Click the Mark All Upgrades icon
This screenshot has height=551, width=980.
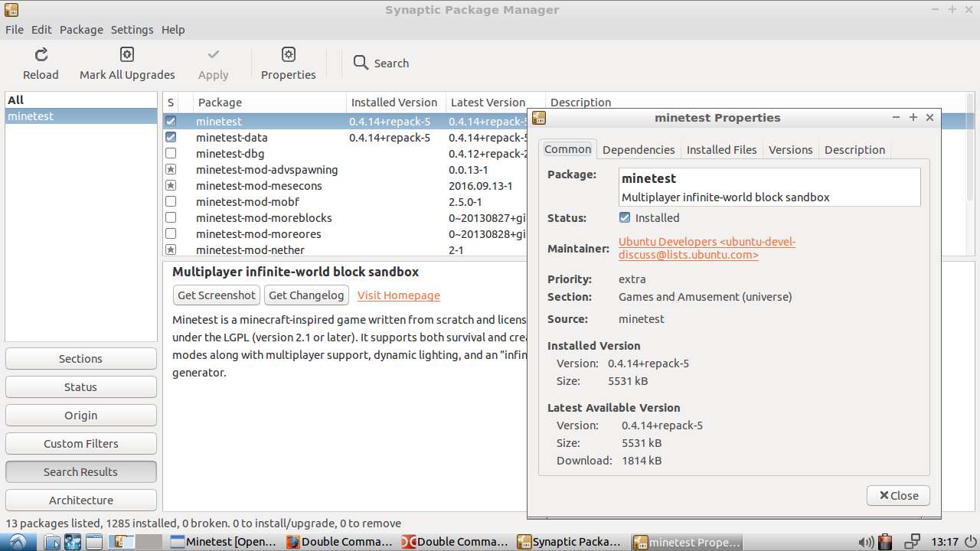(x=126, y=56)
